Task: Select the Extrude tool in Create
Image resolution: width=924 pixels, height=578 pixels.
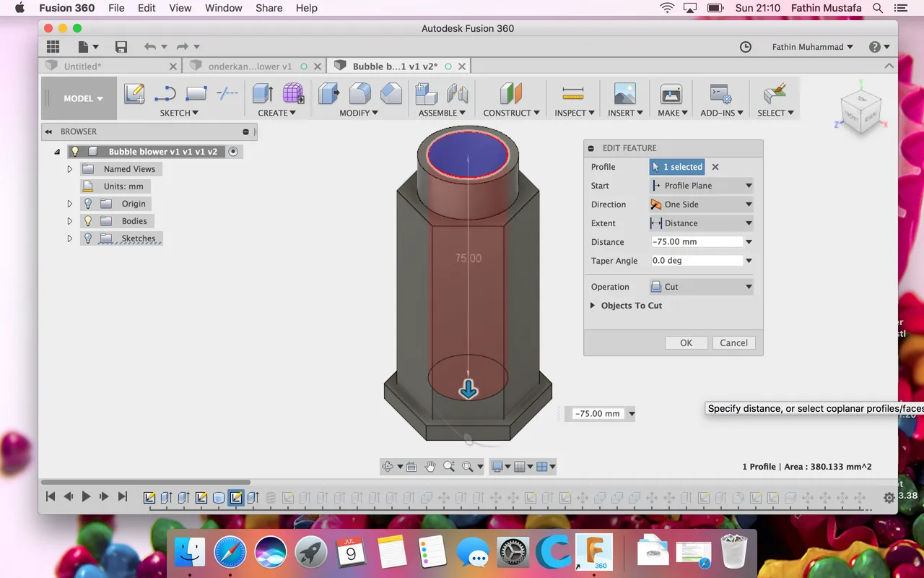Action: (262, 93)
